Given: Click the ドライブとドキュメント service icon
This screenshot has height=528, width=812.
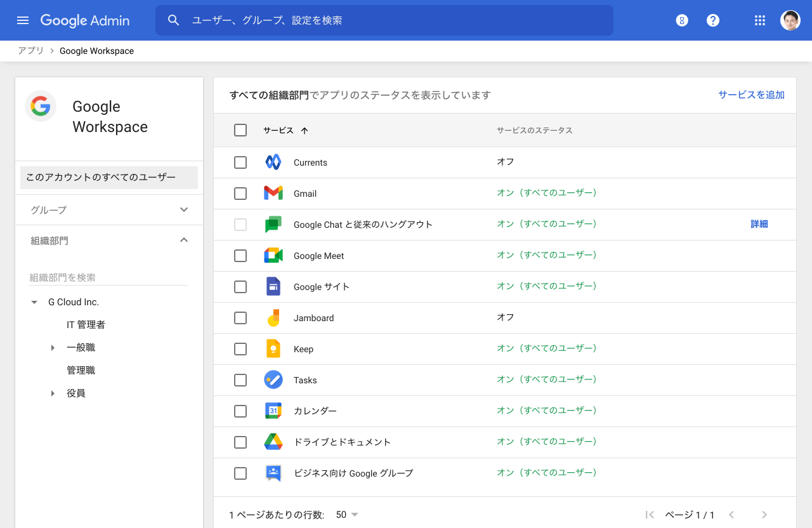Looking at the screenshot, I should pyautogui.click(x=273, y=442).
